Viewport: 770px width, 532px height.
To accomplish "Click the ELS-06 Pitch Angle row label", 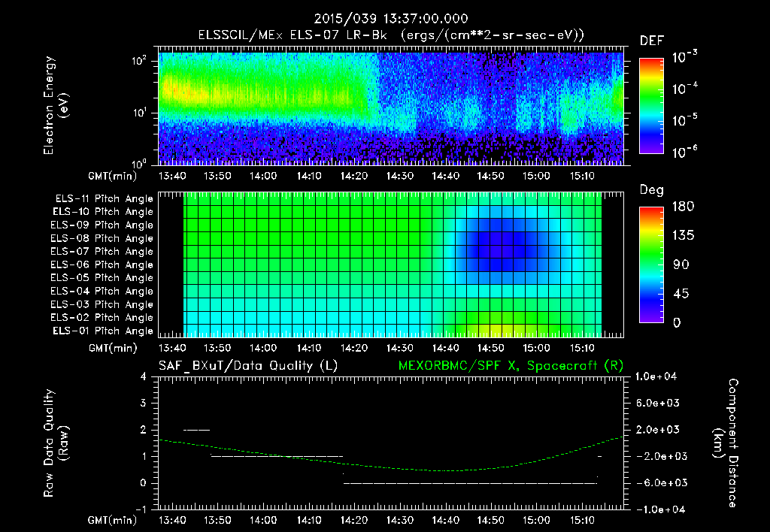I will click(x=102, y=264).
